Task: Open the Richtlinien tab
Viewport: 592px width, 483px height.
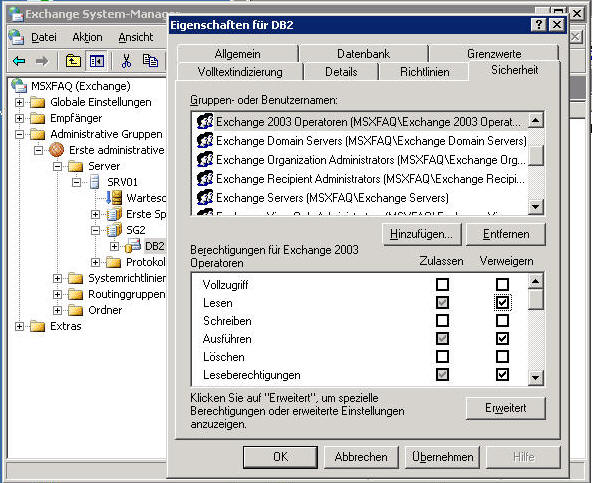Action: point(424,72)
